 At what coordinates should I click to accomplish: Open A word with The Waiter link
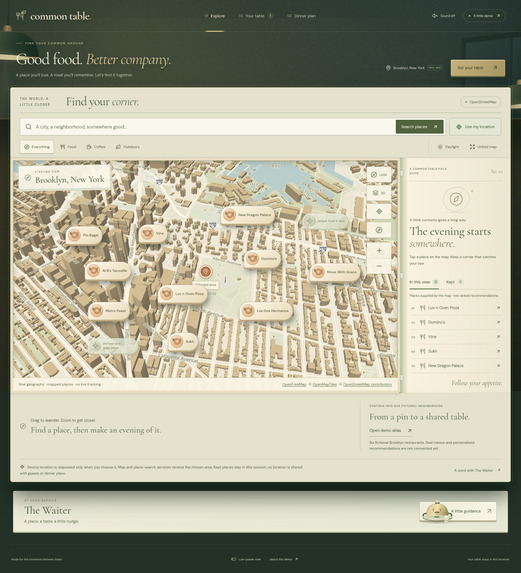tap(477, 470)
